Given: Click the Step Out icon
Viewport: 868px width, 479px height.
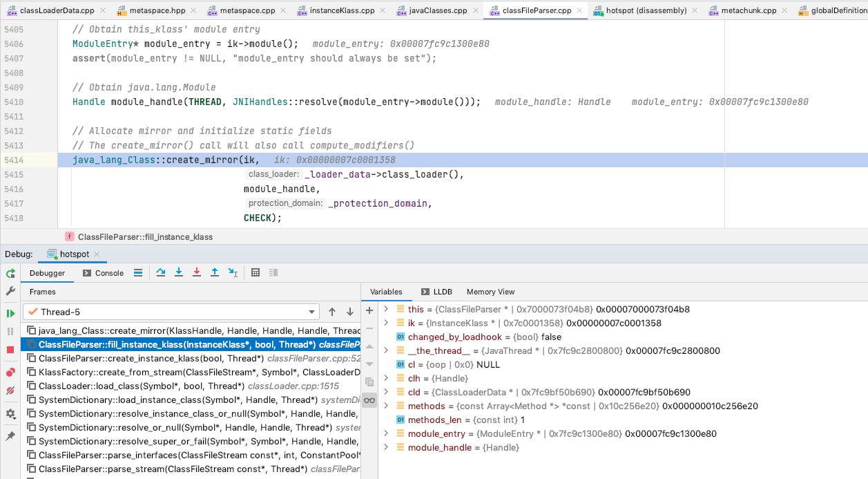Looking at the screenshot, I should pos(213,272).
